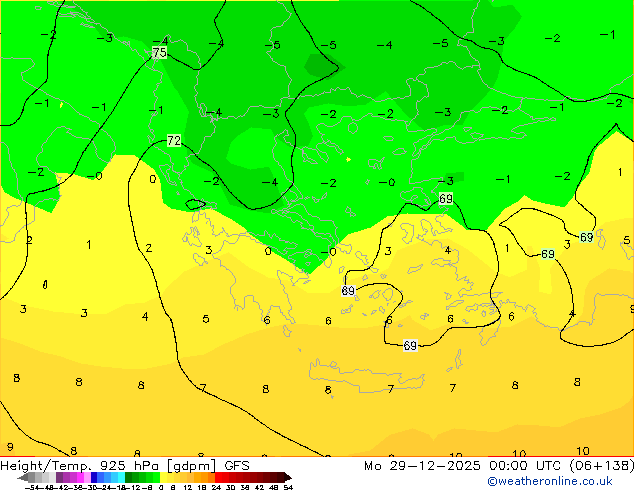
Task: Click the legend scale label 24
Action: click(x=216, y=488)
